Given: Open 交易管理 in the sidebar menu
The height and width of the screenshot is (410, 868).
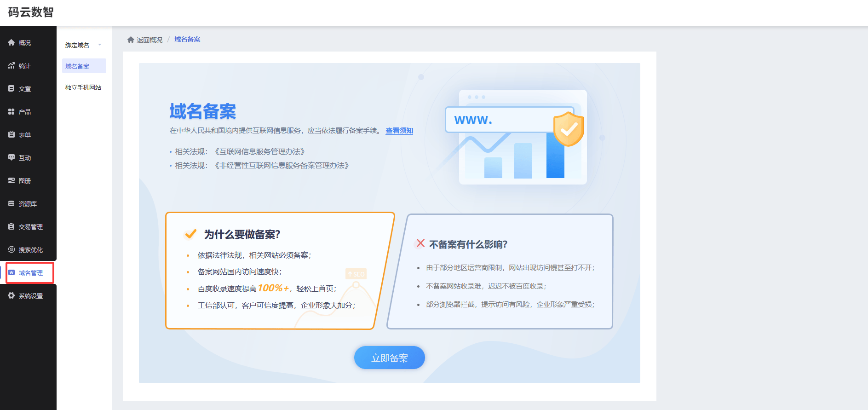Looking at the screenshot, I should pos(30,227).
